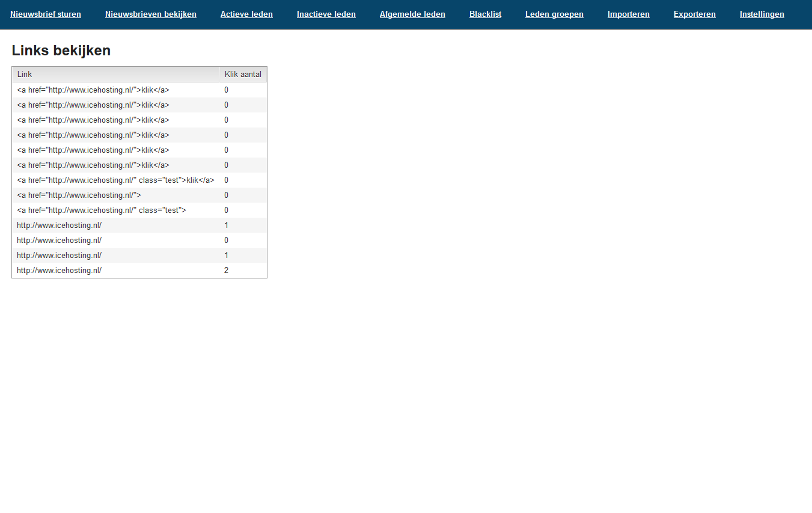Open the Actieve leden section

246,14
